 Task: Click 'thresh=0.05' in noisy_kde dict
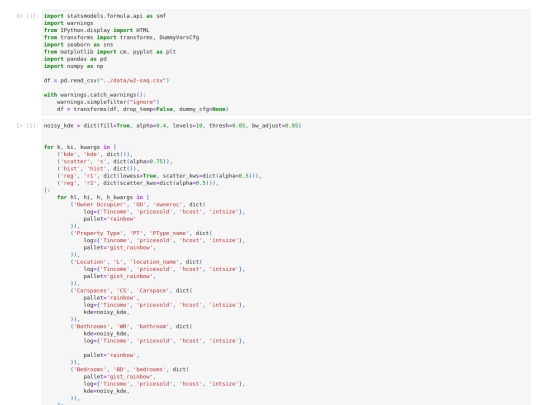[227, 126]
